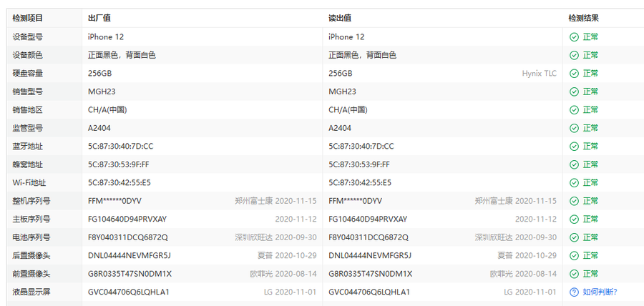Viewport: 644px width, 306px height.
Task: Select the 蓝牙地址 row label
Action: point(27,147)
